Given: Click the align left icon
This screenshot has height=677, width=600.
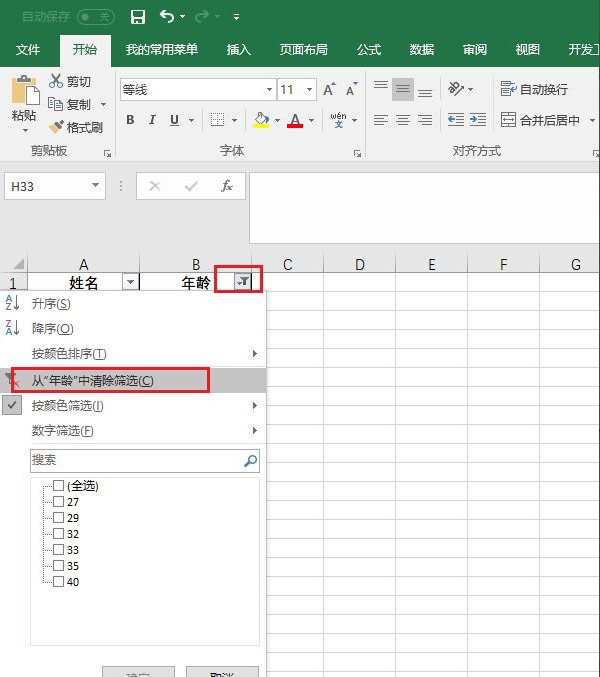Looking at the screenshot, I should [x=381, y=120].
